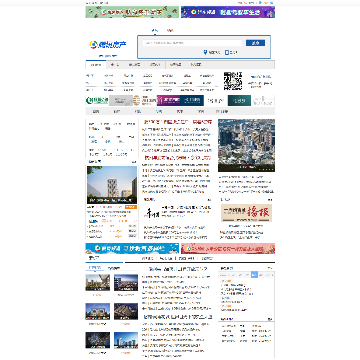Click the first item in the gray category bar
This screenshot has width=360, height=360.
(96, 112)
